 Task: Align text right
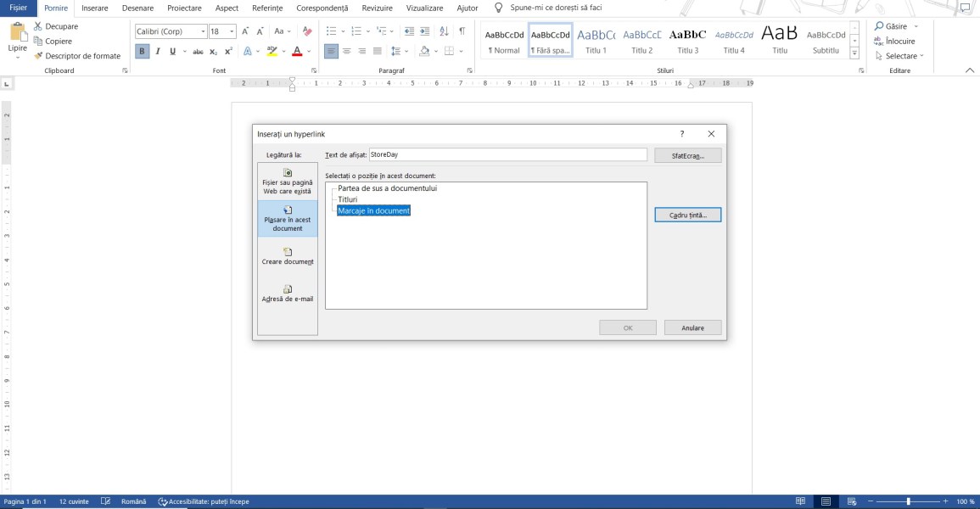[361, 51]
